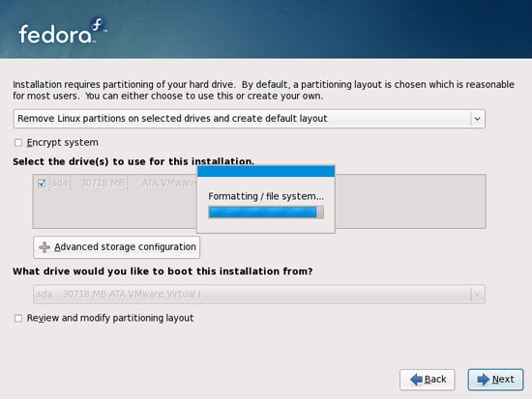Click the Formatting file system progress bar
The image size is (532, 399).
click(x=266, y=213)
